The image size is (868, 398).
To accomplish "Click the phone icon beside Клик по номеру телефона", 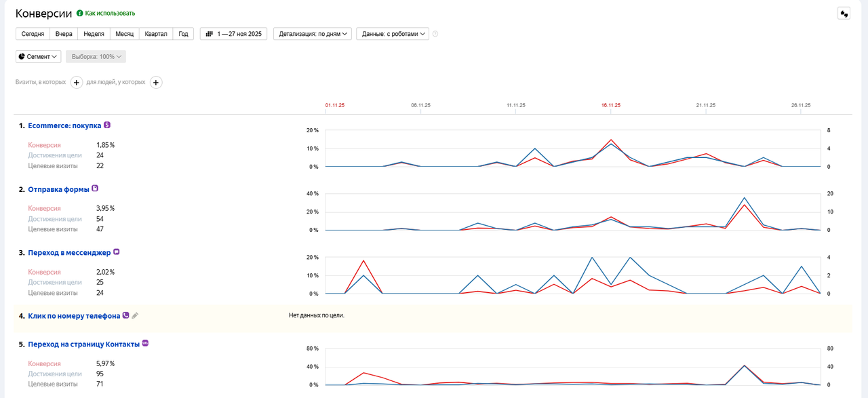I will [x=125, y=315].
